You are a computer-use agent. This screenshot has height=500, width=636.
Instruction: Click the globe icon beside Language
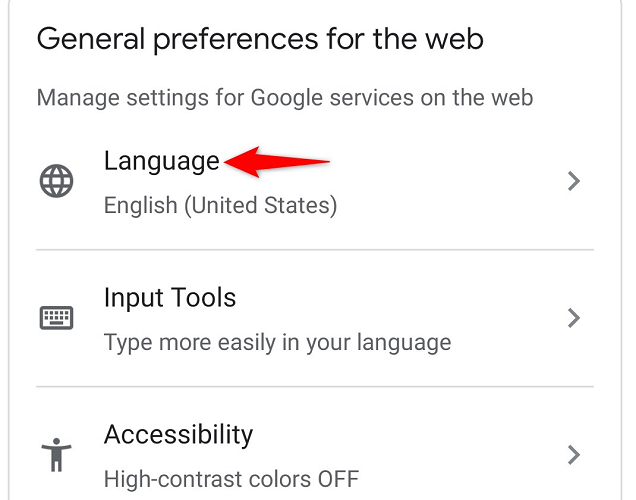56,182
